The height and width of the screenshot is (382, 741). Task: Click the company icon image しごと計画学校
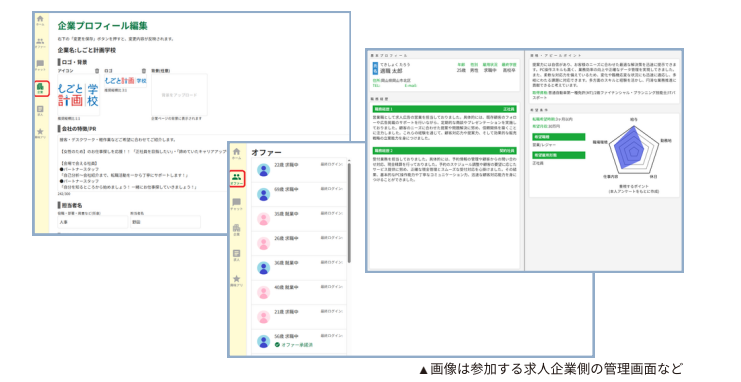coord(78,95)
